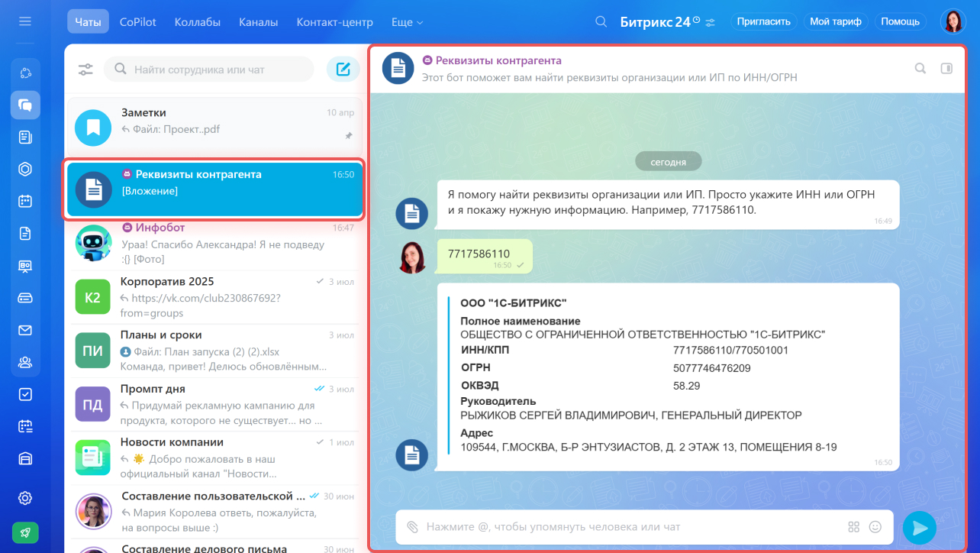Image resolution: width=980 pixels, height=553 pixels.
Task: Click the green rocket button
Action: [x=25, y=532]
